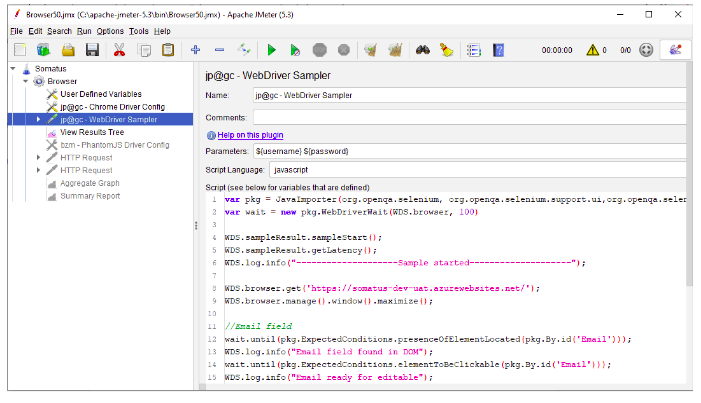
Task: Save the test plan with floppy icon
Action: point(92,50)
